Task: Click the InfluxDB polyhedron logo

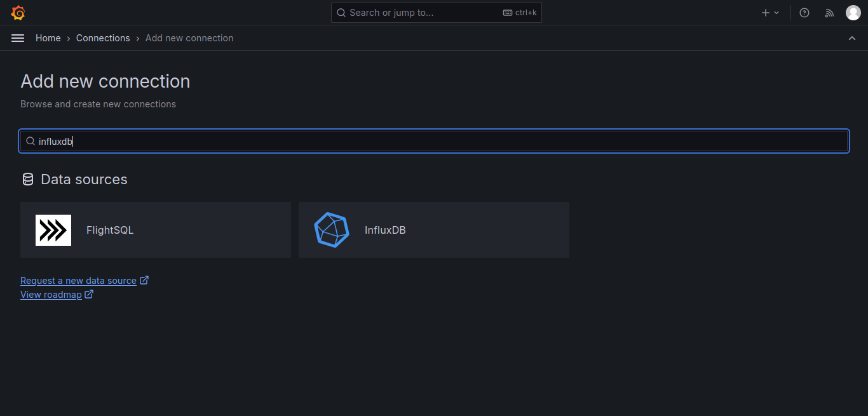Action: 332,230
